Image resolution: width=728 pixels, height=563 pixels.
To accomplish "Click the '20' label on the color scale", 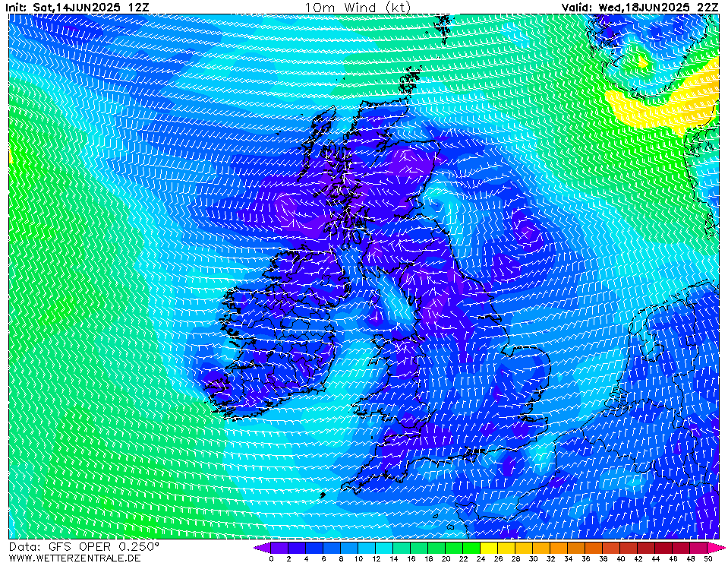I will (446, 558).
